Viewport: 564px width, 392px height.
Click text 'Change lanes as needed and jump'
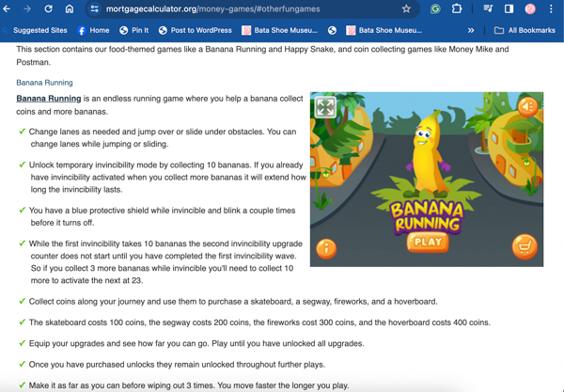pyautogui.click(x=91, y=132)
